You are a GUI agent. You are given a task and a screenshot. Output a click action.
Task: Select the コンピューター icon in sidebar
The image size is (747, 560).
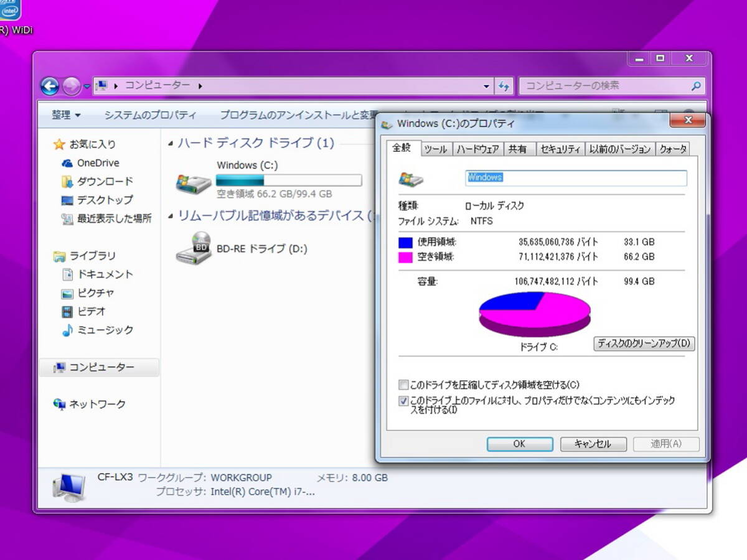coord(59,368)
